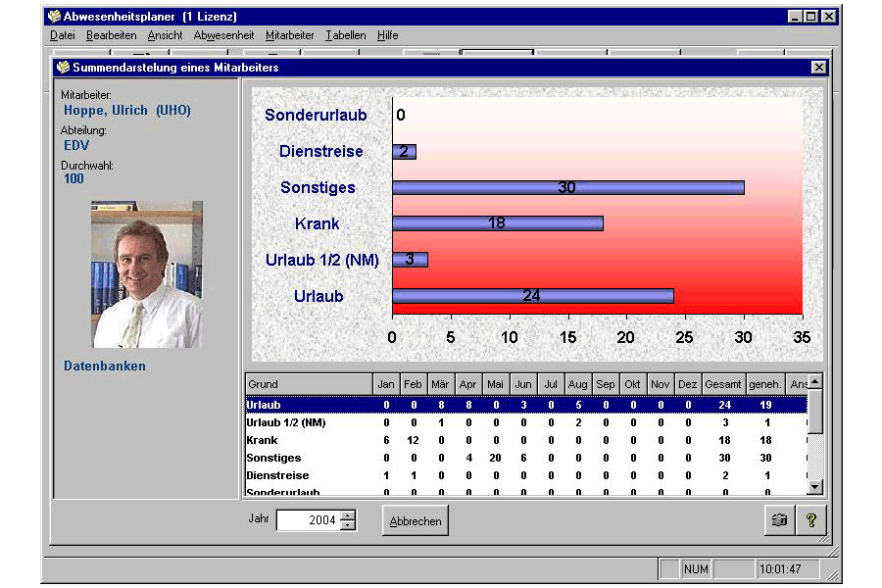
Task: Click the table scrollbar up arrow
Action: coord(814,381)
